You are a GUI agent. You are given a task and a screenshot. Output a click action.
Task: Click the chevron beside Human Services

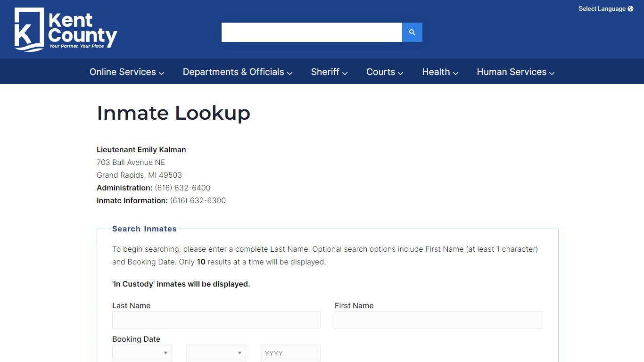point(552,73)
